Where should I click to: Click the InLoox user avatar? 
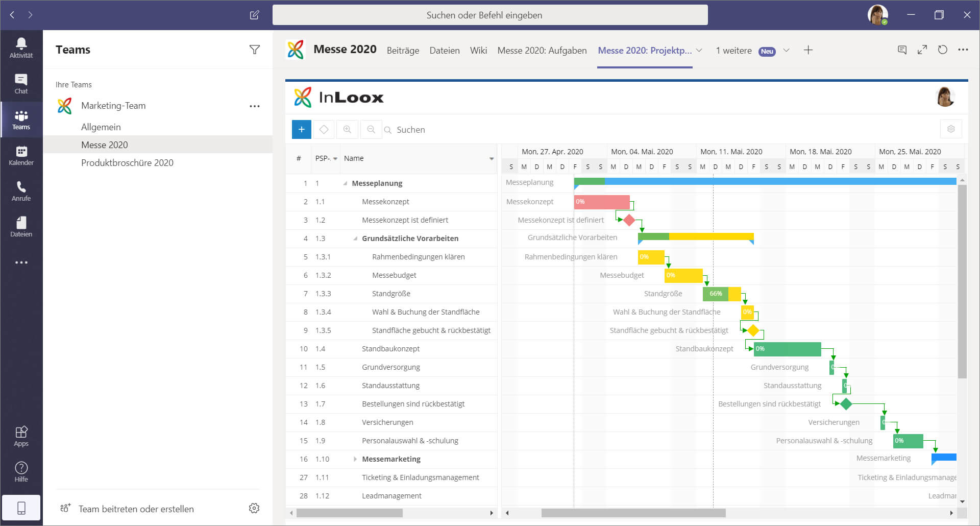tap(945, 97)
